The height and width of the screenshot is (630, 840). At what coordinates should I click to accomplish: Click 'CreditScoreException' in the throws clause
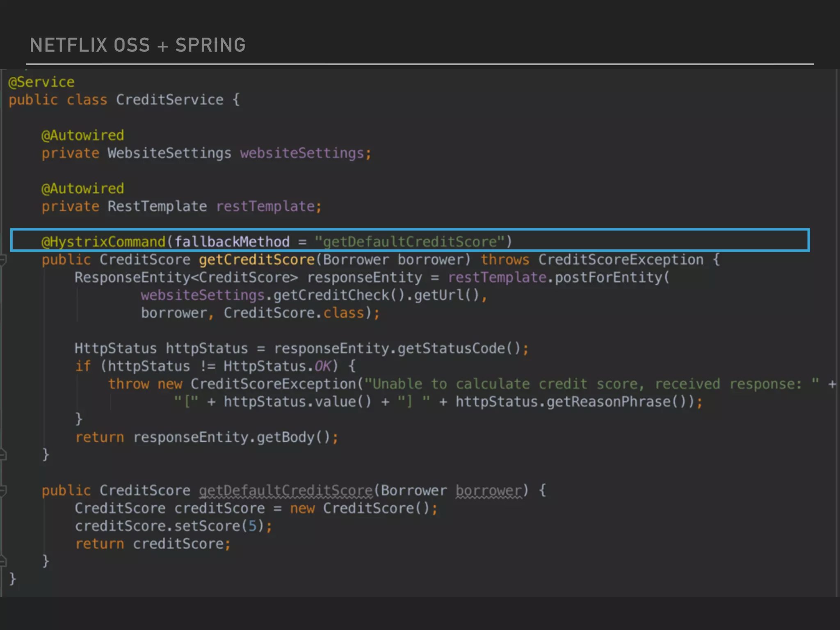click(621, 260)
